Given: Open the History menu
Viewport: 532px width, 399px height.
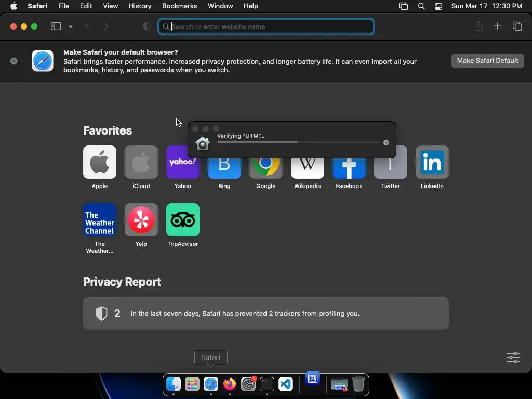Looking at the screenshot, I should tap(140, 6).
